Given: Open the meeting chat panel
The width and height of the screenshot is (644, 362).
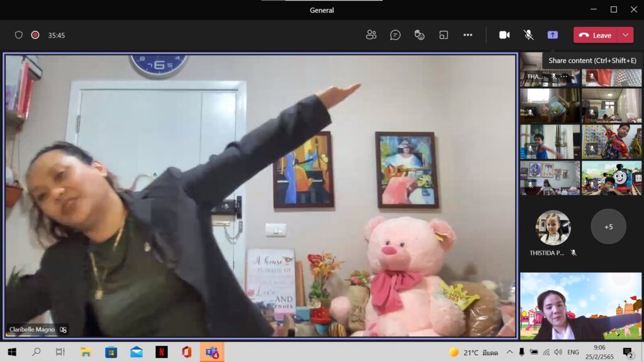Looking at the screenshot, I should click(x=395, y=35).
